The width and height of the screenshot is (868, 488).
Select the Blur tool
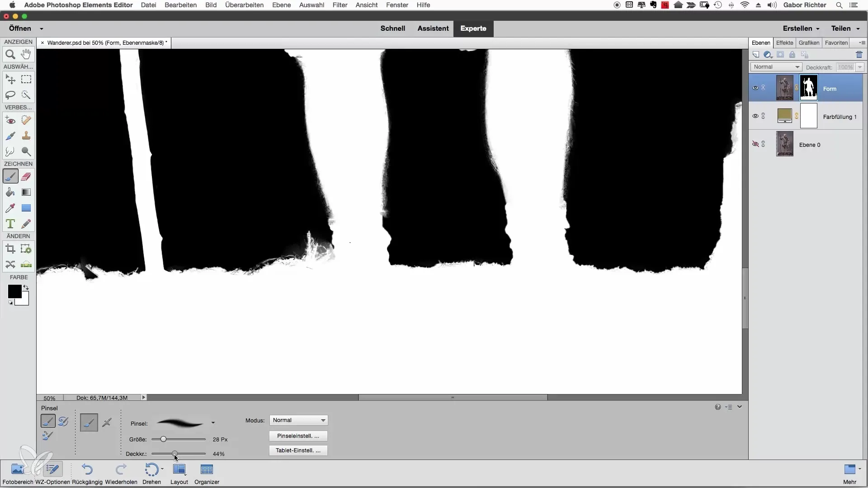coord(10,152)
